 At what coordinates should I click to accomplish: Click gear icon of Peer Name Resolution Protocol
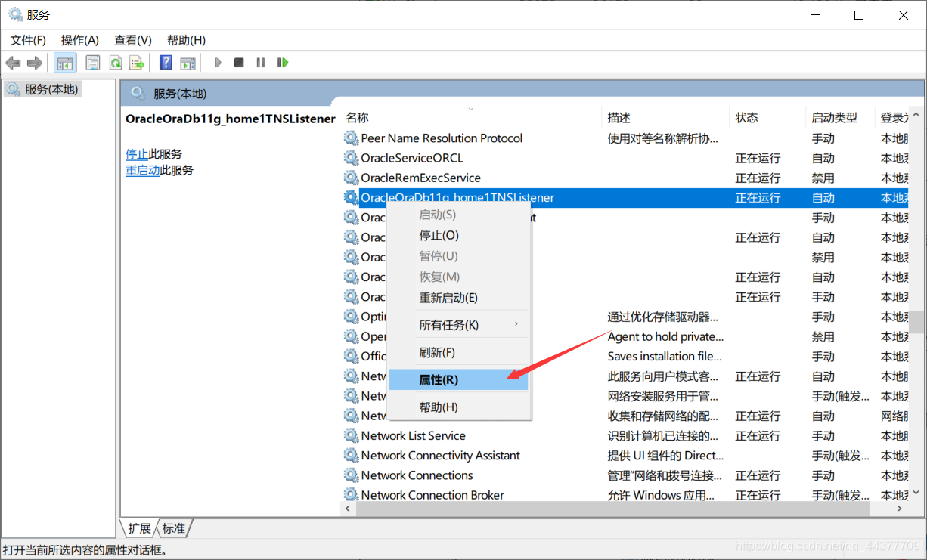351,138
